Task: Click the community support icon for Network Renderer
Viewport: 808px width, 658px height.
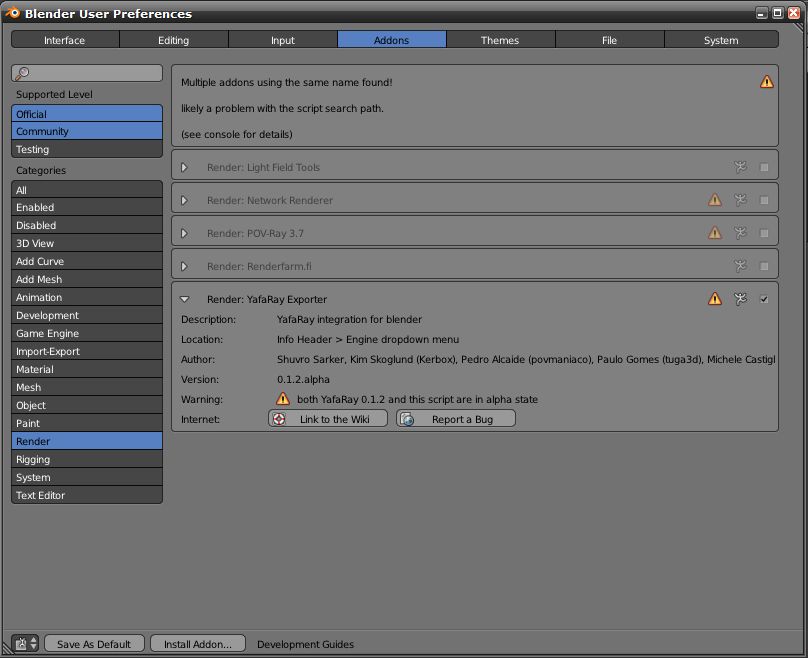Action: pyautogui.click(x=740, y=200)
